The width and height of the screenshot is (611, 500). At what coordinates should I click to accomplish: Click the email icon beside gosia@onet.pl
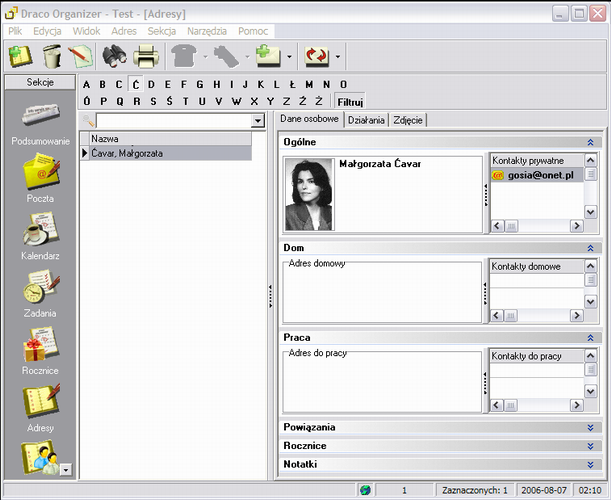498,175
